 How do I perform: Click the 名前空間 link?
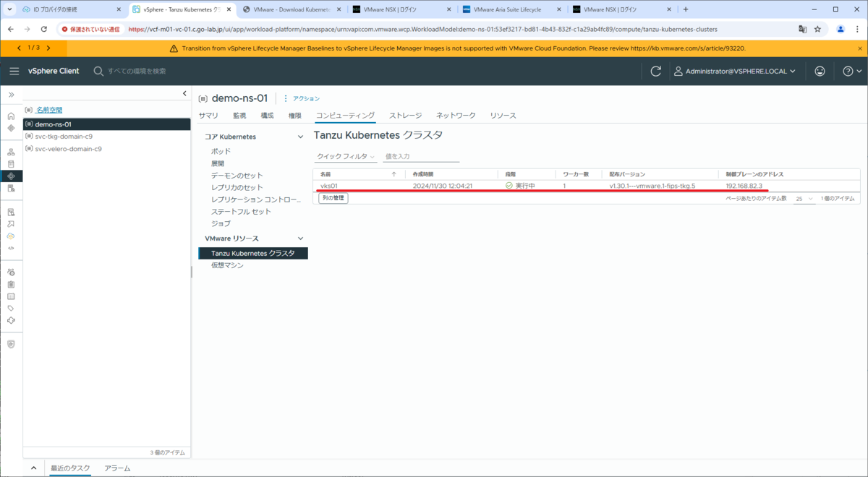(49, 110)
